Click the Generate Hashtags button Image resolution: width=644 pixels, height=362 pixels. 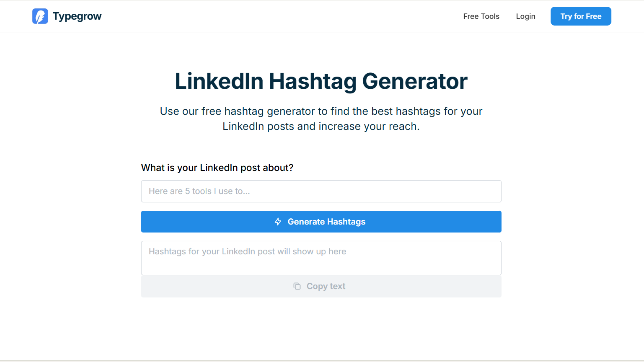[321, 222]
